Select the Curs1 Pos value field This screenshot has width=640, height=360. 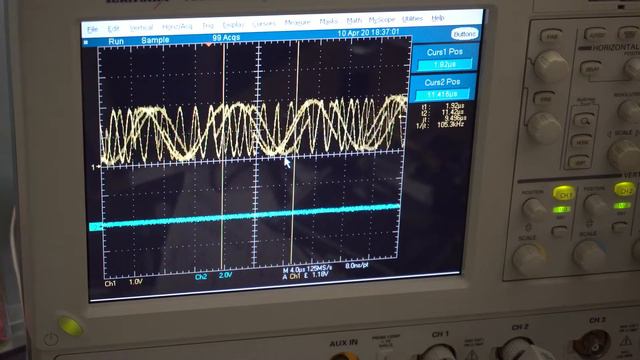tap(444, 64)
